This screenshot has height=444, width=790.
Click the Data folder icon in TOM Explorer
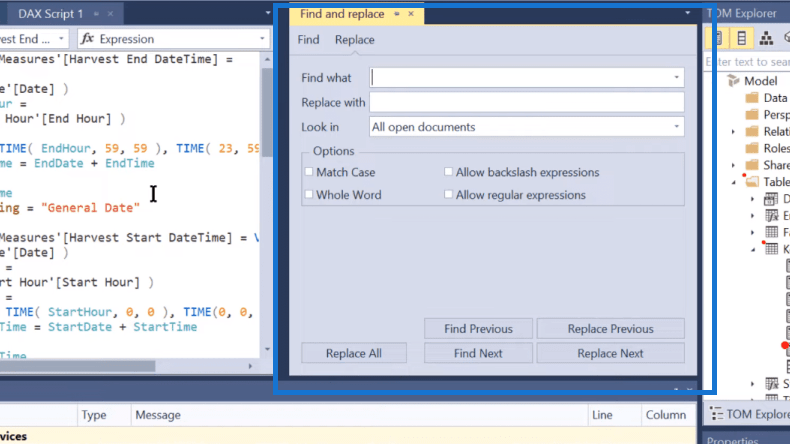point(752,98)
